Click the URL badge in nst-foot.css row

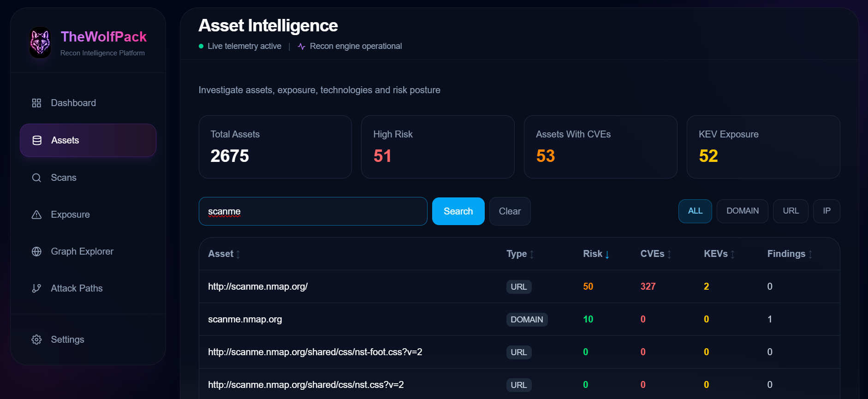(x=519, y=352)
